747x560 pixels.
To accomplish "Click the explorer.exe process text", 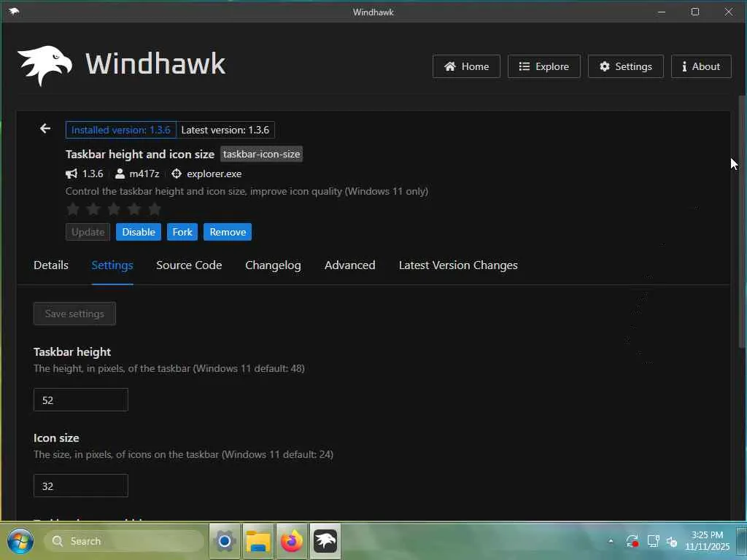I will click(x=214, y=174).
